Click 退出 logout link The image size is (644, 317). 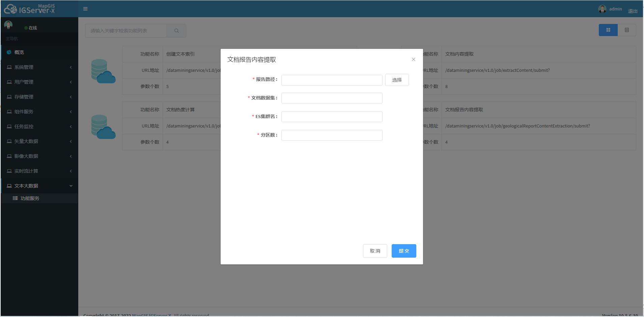(x=633, y=11)
